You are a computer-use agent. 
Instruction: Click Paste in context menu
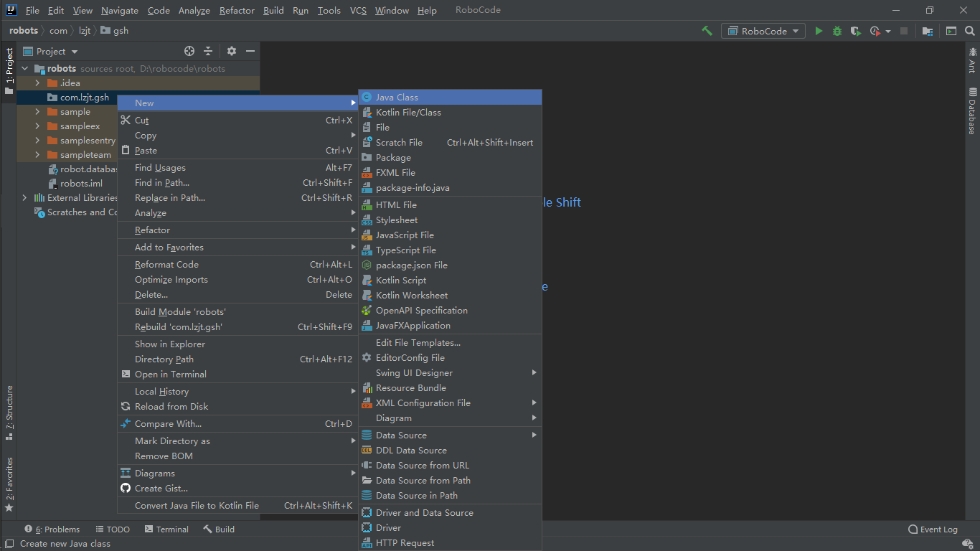(237, 150)
